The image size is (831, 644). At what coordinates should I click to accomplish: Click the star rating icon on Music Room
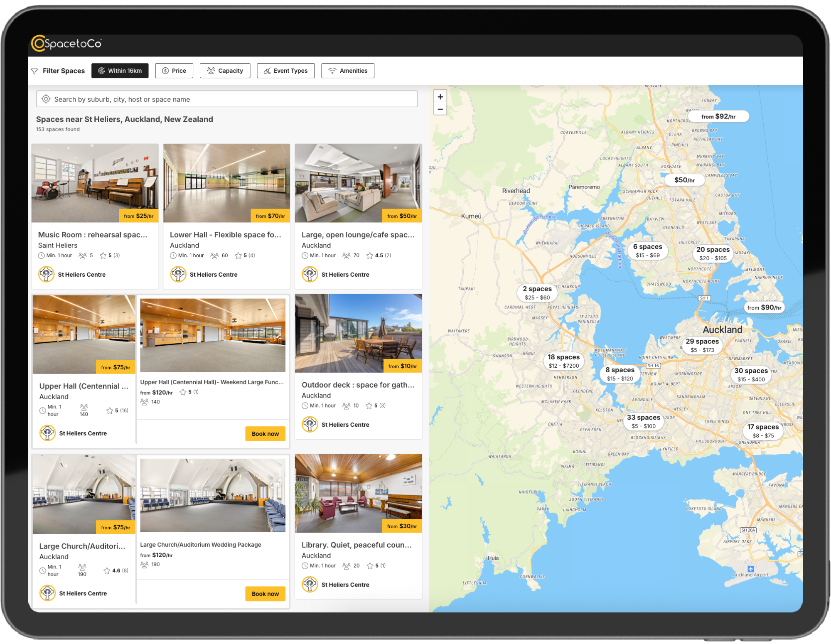[x=103, y=256]
